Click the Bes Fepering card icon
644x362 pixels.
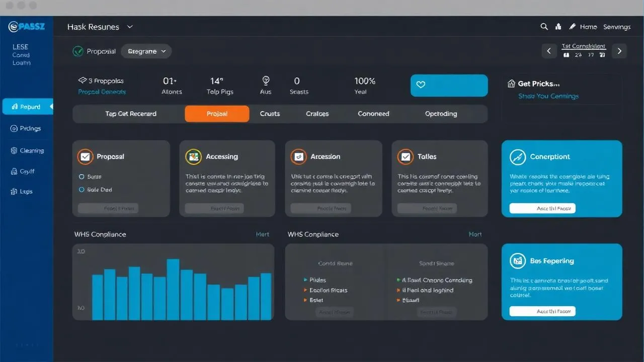click(517, 261)
